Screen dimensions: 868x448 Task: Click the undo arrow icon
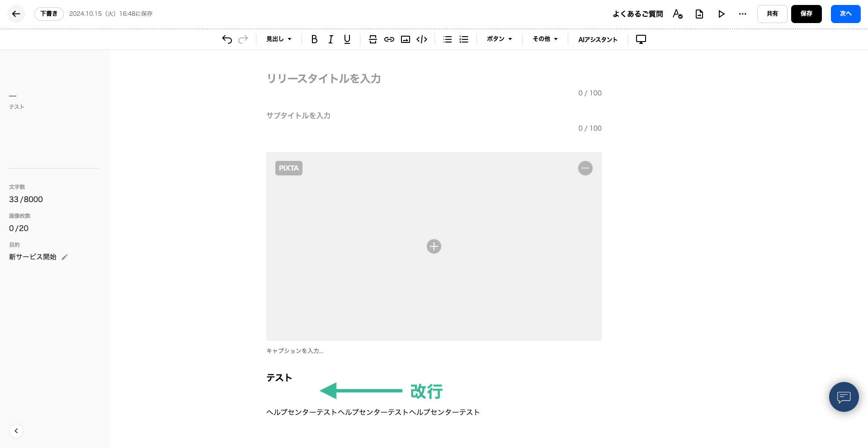click(x=227, y=39)
